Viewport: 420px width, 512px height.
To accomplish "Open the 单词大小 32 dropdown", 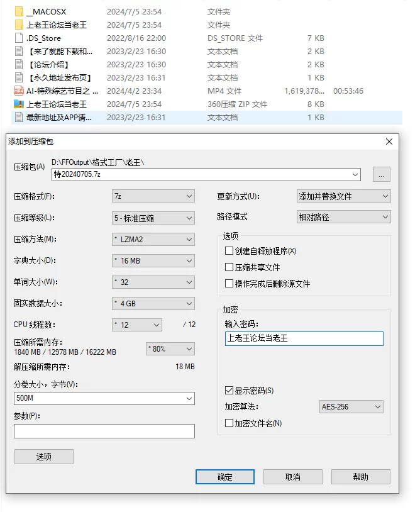I will 153,282.
